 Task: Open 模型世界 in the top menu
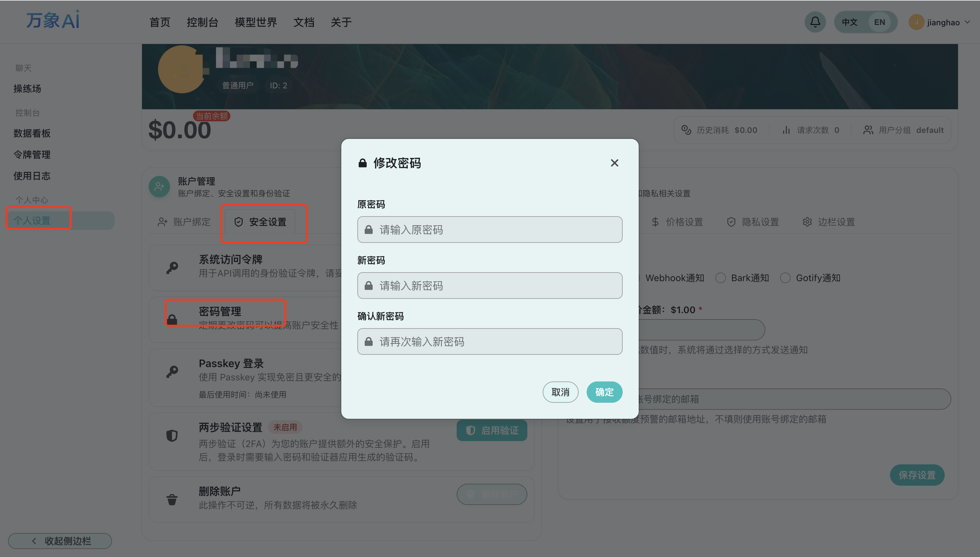(x=256, y=22)
